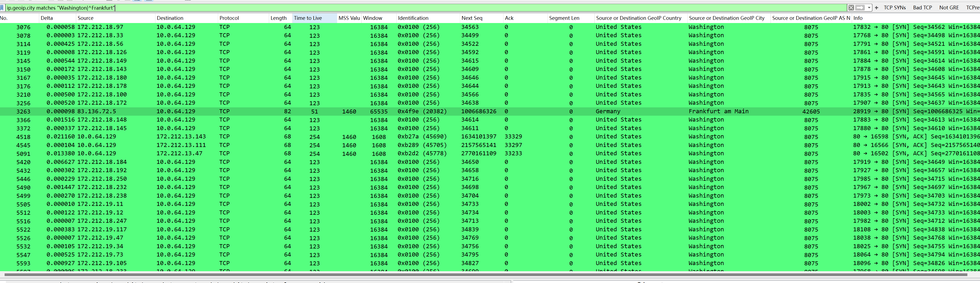Click delta 0.021160 cell
The height and width of the screenshot is (283, 980).
pos(61,137)
